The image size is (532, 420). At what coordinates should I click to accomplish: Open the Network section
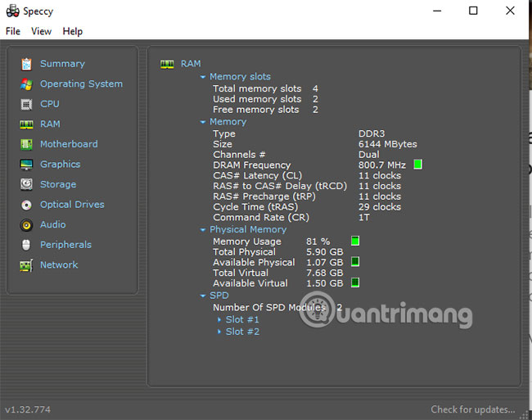(59, 264)
